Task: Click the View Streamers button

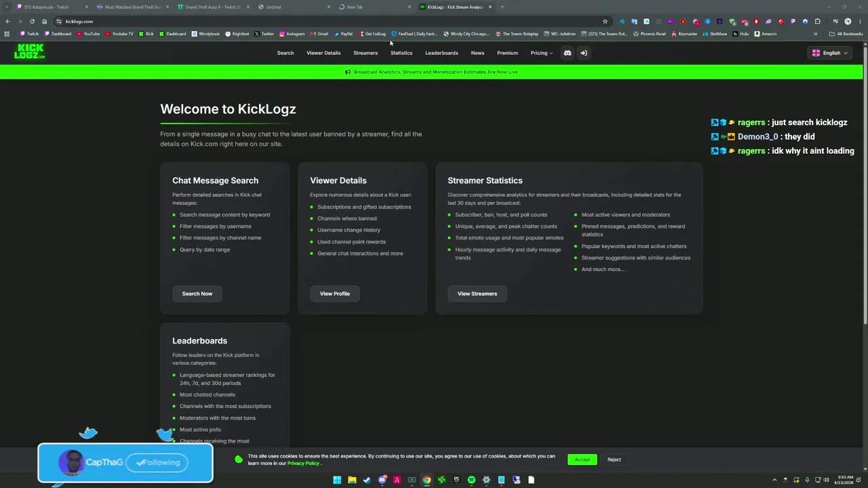Action: click(477, 293)
